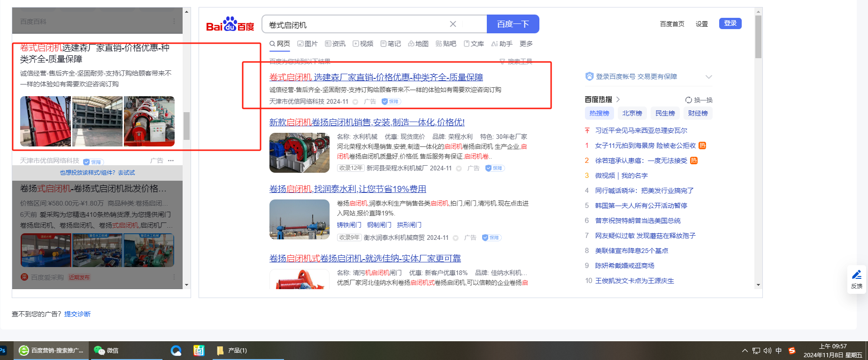Image resolution: width=868 pixels, height=360 pixels.
Task: Open hot search 韩国第一夫人所有公开活动暂停
Action: pyautogui.click(x=641, y=206)
